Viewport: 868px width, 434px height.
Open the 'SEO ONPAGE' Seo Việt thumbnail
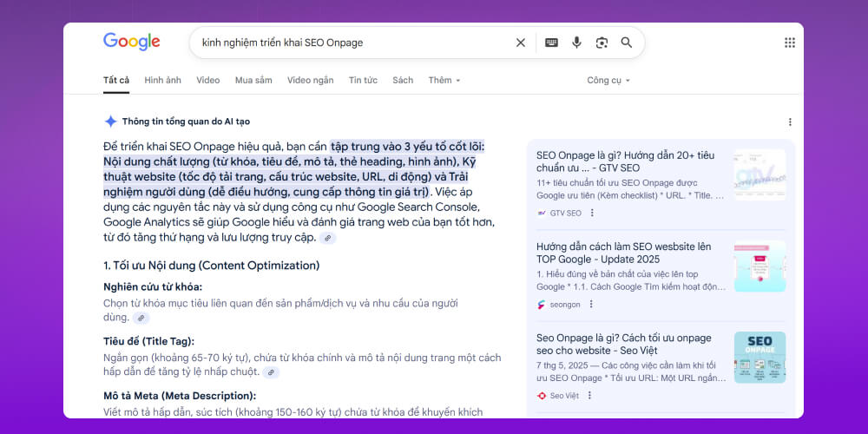coord(760,358)
